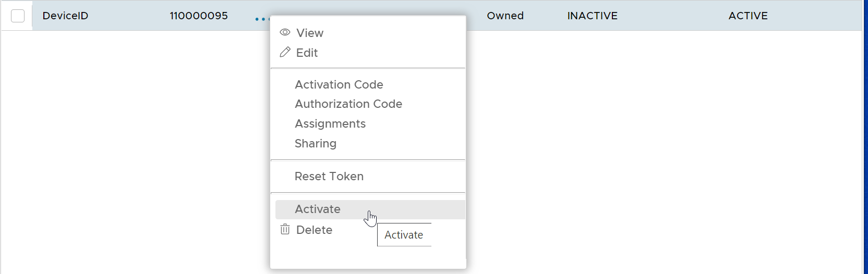Viewport: 868px width, 274px height.
Task: Click the Edit text label in menu
Action: pyautogui.click(x=307, y=53)
